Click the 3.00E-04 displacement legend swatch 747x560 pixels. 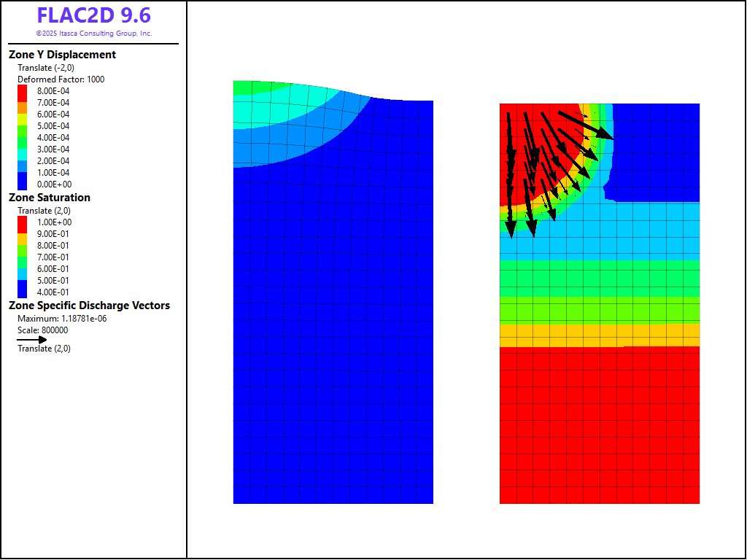click(x=23, y=149)
